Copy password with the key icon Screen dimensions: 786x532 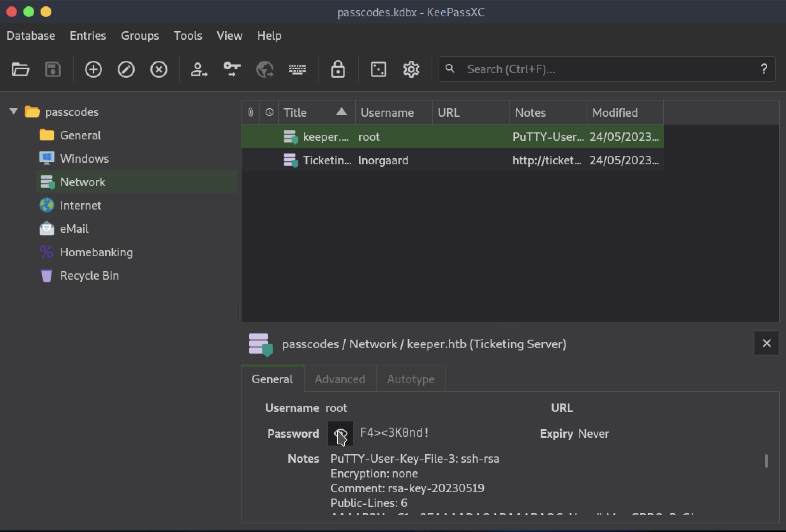[232, 70]
